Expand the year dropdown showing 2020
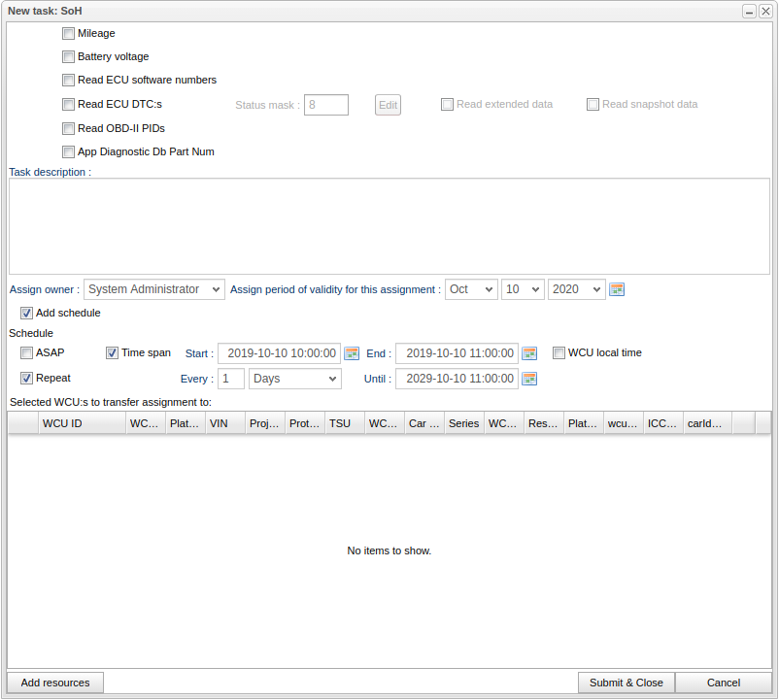The image size is (779, 700). 576,289
